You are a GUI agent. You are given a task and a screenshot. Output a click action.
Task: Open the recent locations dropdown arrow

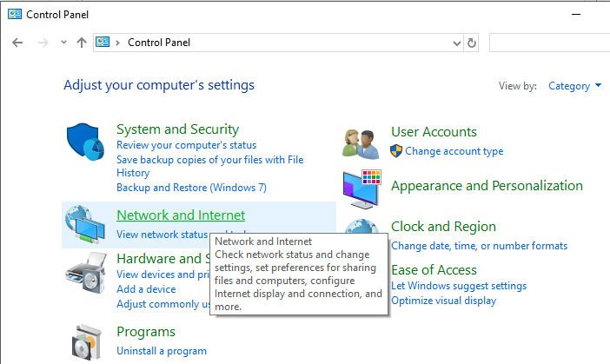(63, 43)
